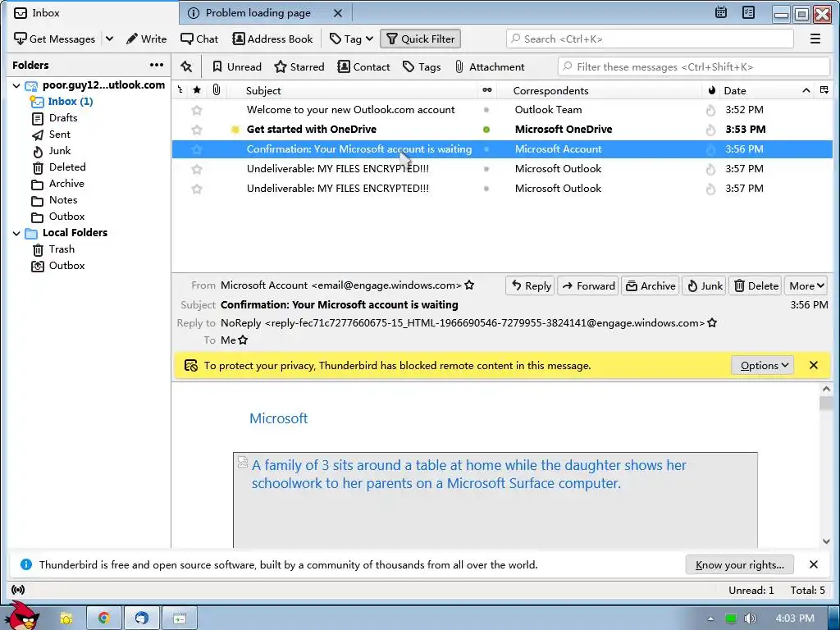Screen dimensions: 840x630
Task: Close the Problem loading page tab
Action: 338,13
